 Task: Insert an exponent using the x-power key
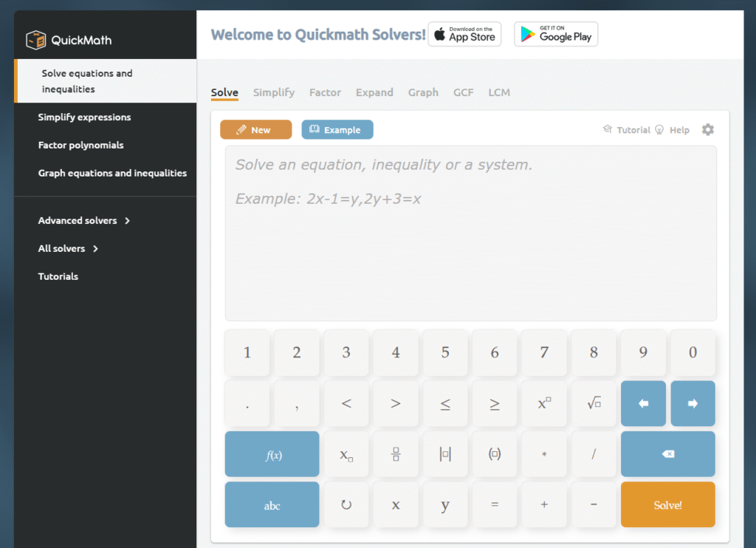click(x=544, y=403)
